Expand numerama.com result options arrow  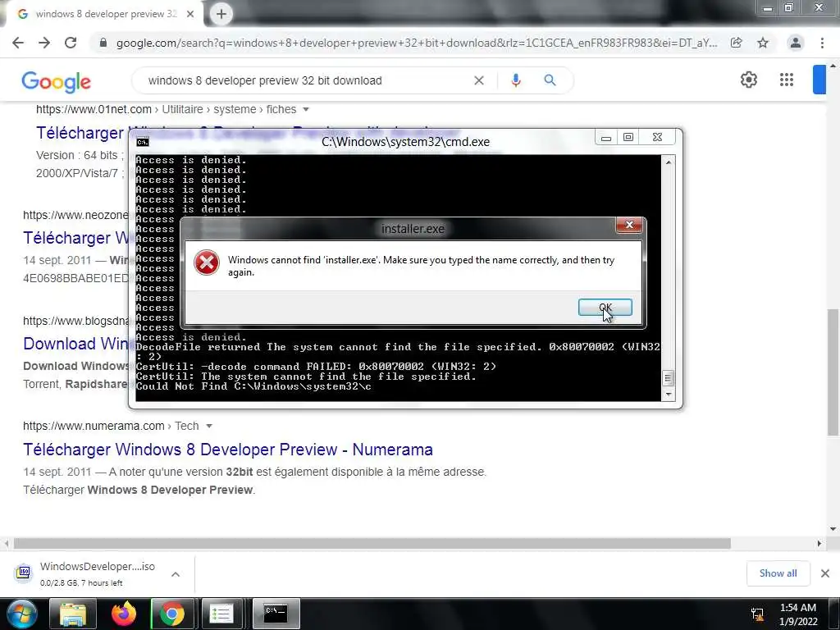click(209, 426)
